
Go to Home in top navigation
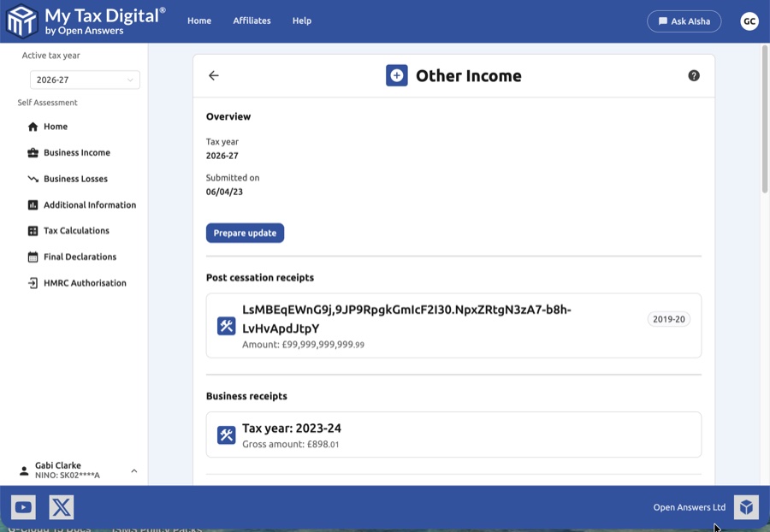point(199,21)
